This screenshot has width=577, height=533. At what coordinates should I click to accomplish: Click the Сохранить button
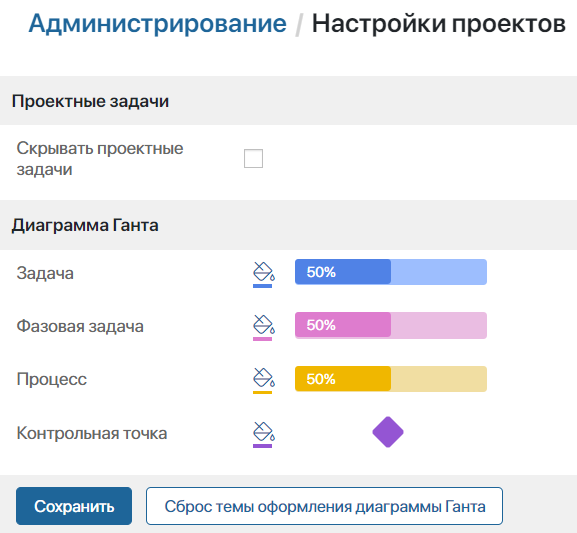[74, 506]
